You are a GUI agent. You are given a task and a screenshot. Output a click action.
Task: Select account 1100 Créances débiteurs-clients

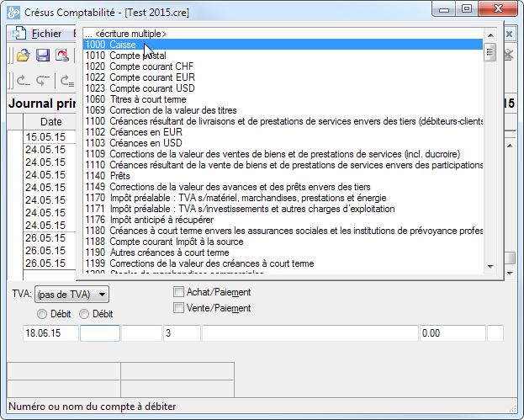click(x=283, y=121)
